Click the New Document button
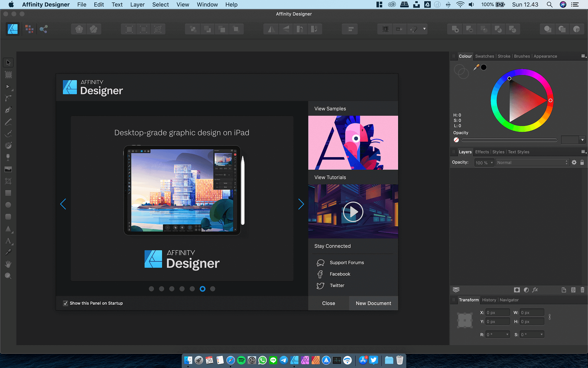The height and width of the screenshot is (368, 588). [x=373, y=303]
